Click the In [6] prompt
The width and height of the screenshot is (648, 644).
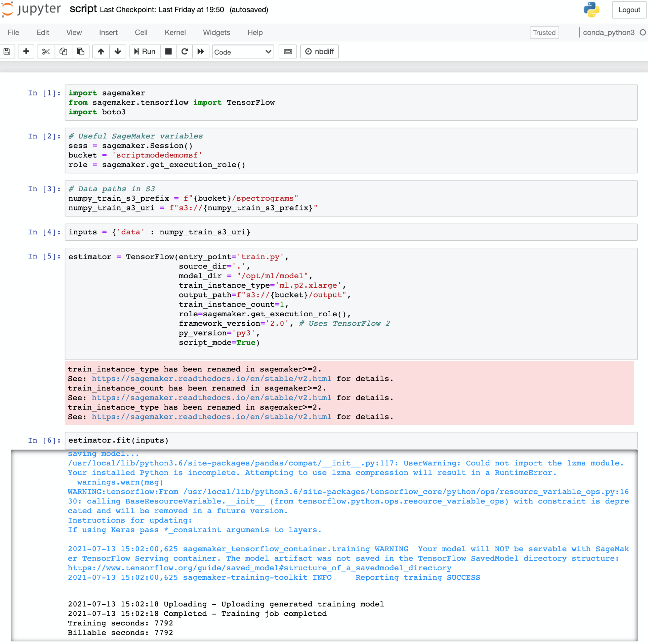pos(44,440)
